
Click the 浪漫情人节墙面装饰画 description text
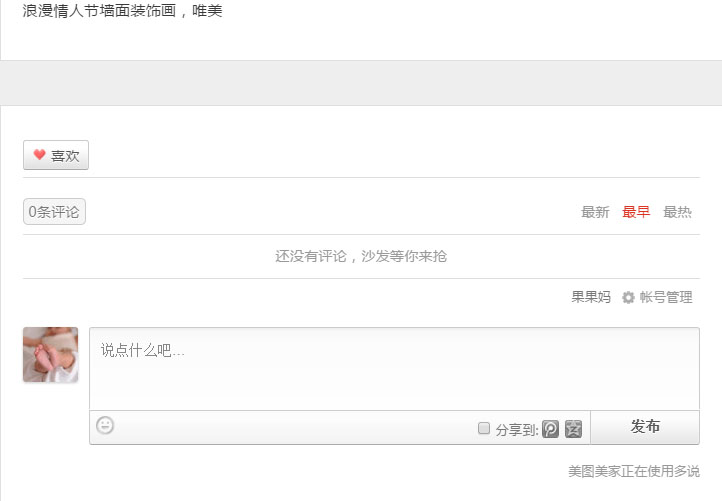122,11
